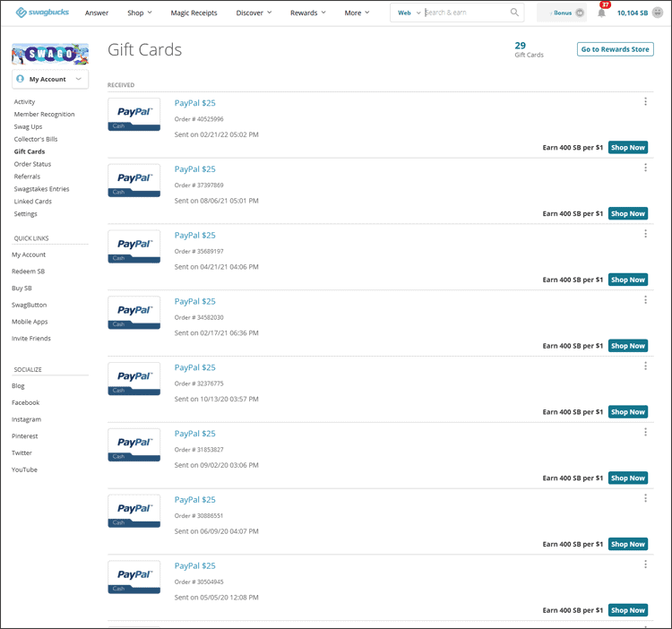The width and height of the screenshot is (672, 629).
Task: Open options menu for order 37397869
Action: tap(645, 168)
